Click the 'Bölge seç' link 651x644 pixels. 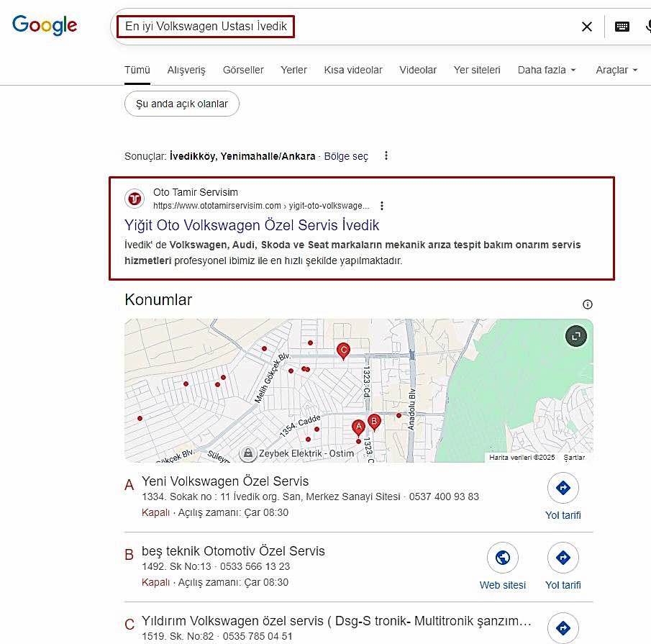(346, 155)
